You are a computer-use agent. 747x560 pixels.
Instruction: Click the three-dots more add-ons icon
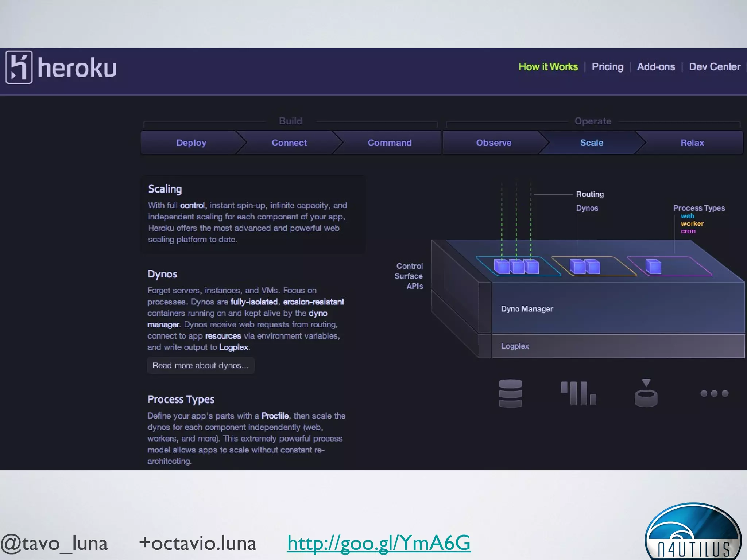[x=714, y=393]
